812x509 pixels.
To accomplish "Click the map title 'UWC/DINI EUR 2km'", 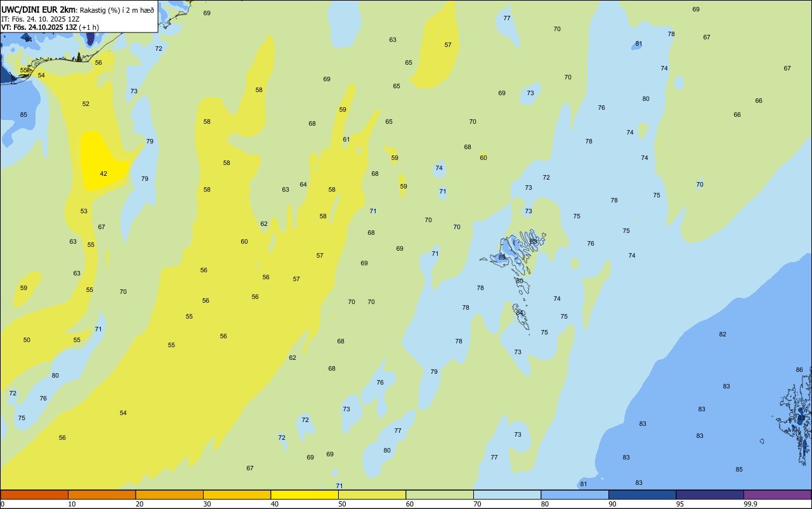I will pyautogui.click(x=39, y=10).
